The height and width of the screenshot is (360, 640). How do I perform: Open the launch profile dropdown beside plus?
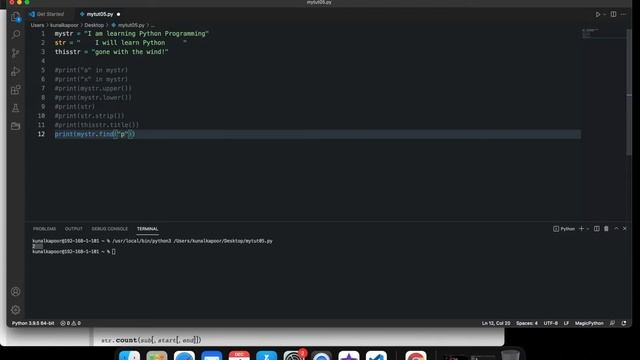point(588,229)
